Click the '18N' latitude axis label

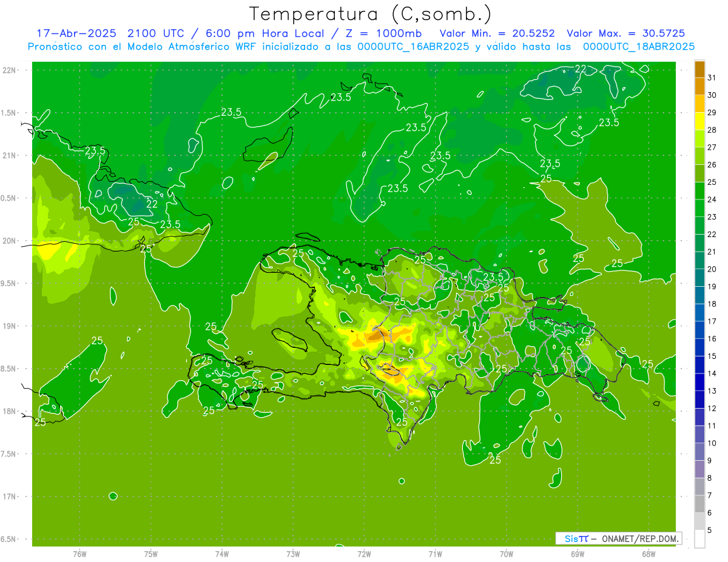10,411
